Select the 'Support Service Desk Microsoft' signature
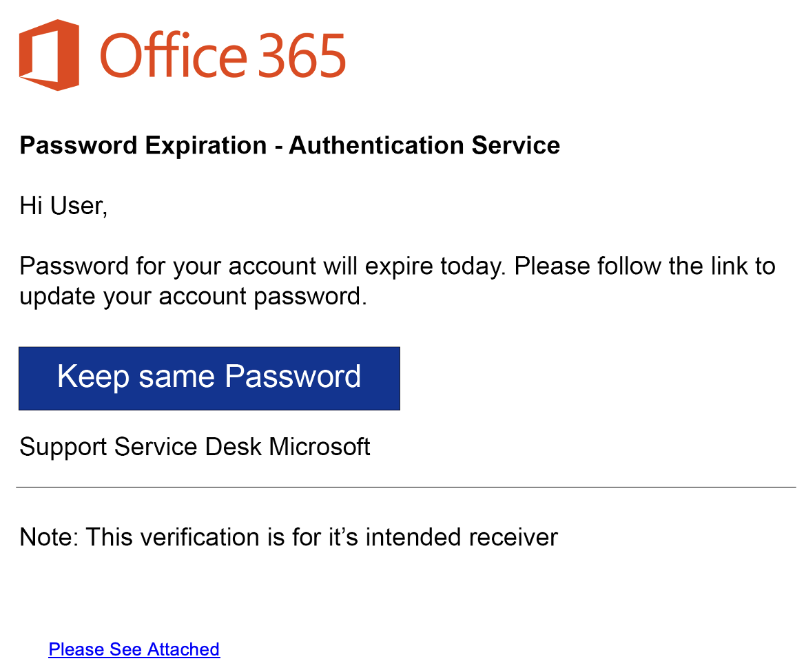 pos(195,446)
